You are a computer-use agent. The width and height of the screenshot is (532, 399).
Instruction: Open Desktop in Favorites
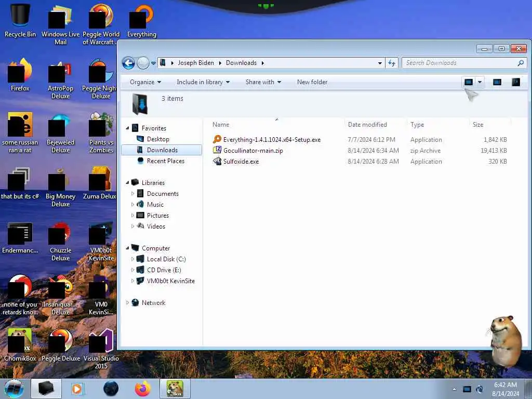click(x=158, y=139)
